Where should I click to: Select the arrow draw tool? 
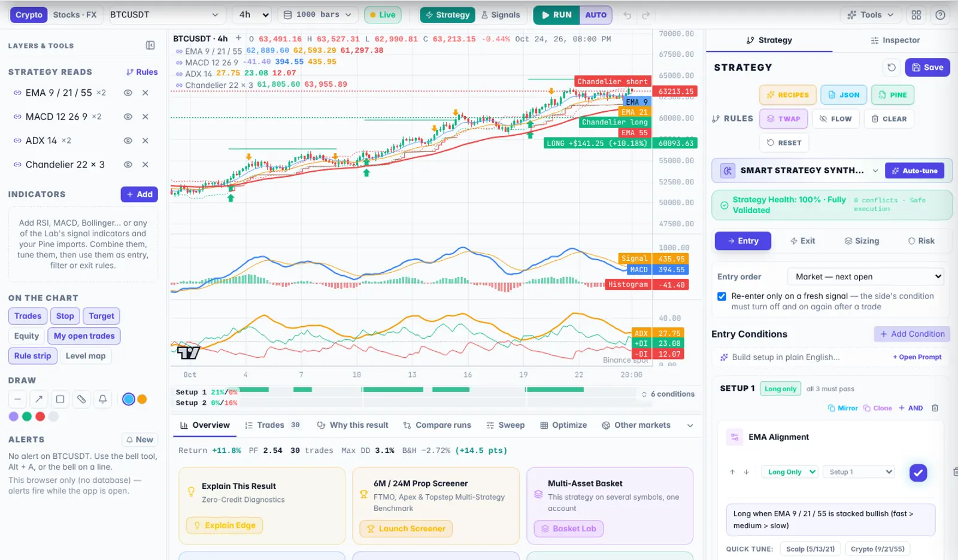pyautogui.click(x=39, y=399)
